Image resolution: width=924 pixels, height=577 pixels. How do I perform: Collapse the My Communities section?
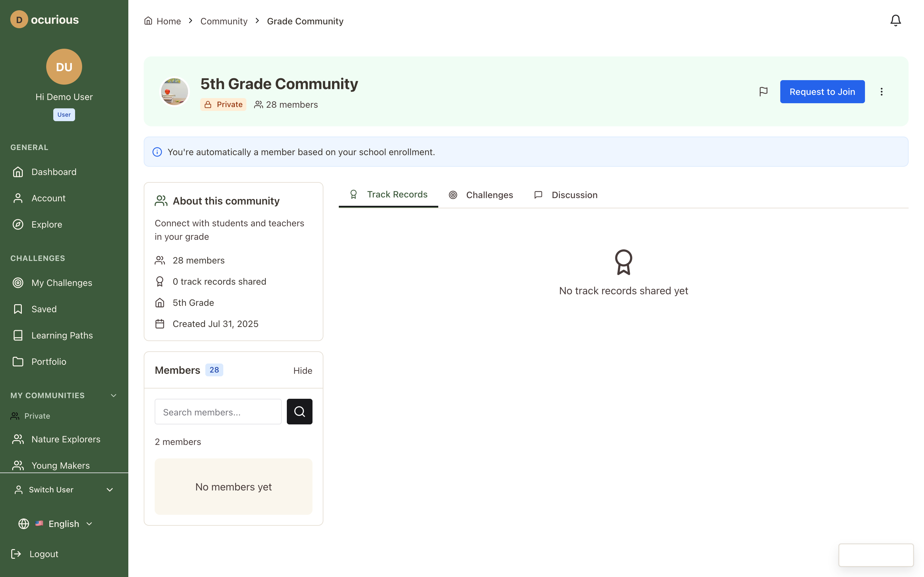113,395
